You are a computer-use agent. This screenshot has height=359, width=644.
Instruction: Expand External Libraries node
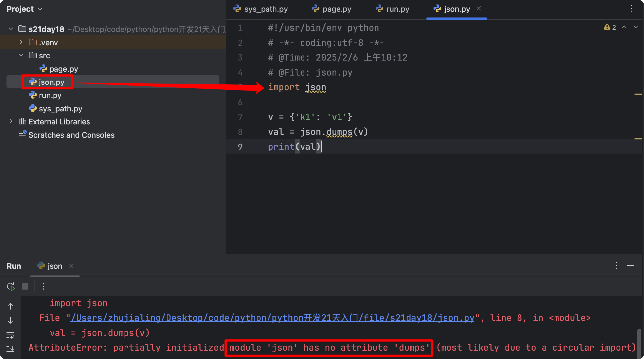pos(11,121)
